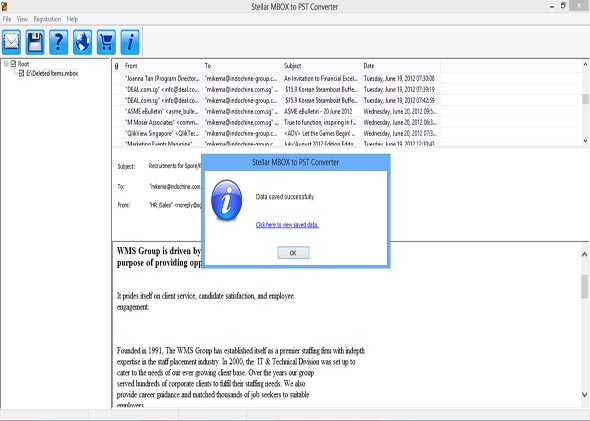The width and height of the screenshot is (590, 421).
Task: Click the email list scrollbar thumb
Action: pyautogui.click(x=585, y=99)
